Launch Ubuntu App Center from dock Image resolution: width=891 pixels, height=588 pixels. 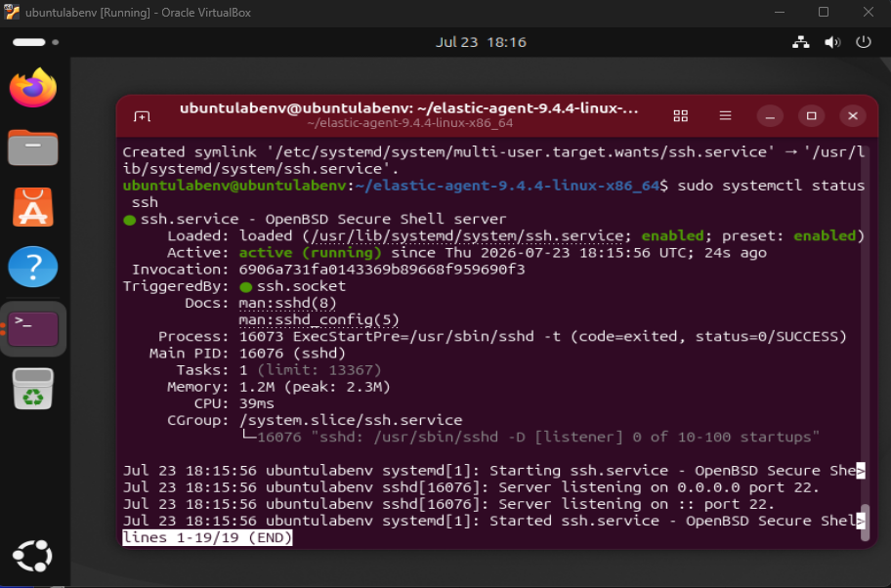(x=33, y=207)
